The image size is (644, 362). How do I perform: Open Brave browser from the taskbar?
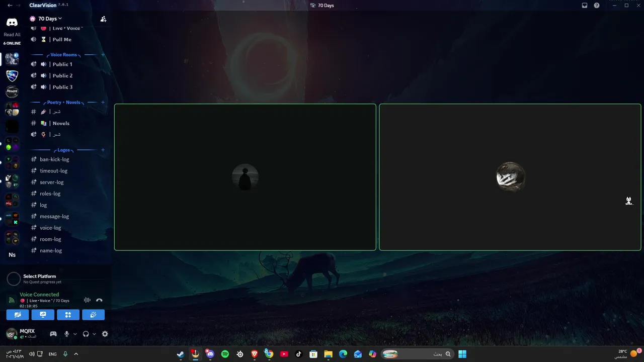click(255, 354)
